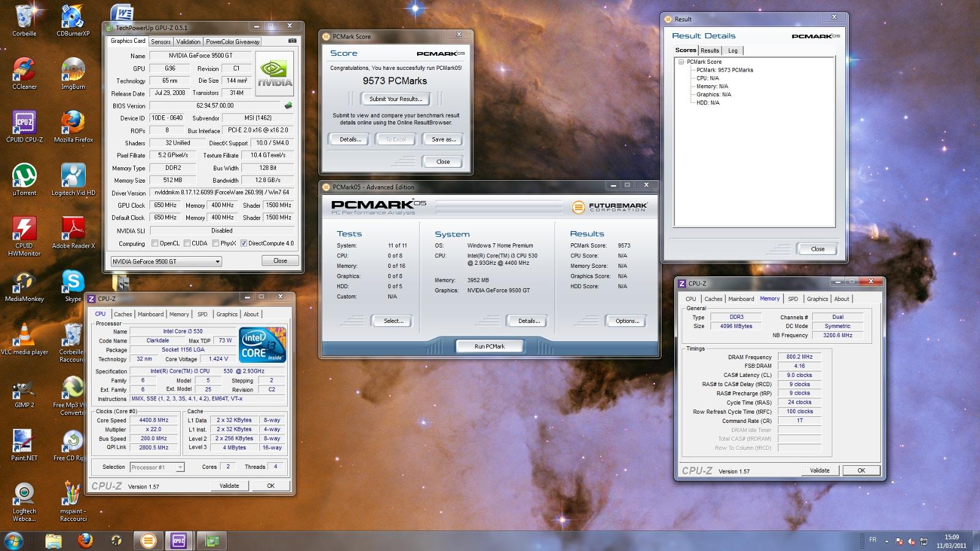Open the Corbeille recycle bin desktop icon
Image resolution: width=980 pixels, height=551 pixels.
24,21
